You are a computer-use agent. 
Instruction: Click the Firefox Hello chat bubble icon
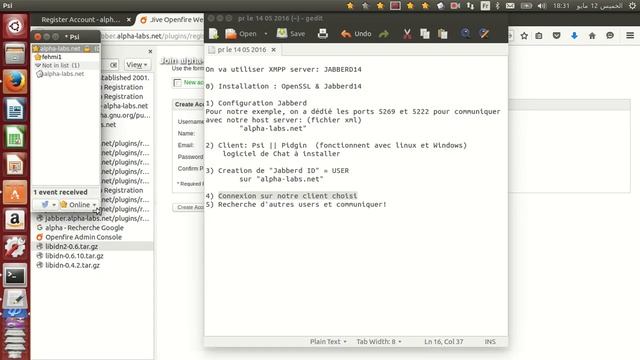point(610,36)
